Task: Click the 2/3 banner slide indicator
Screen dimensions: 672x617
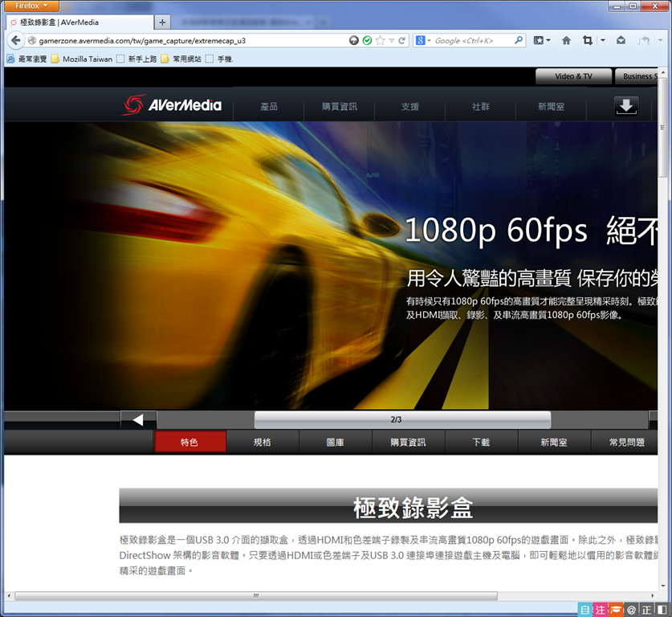Action: [x=402, y=419]
